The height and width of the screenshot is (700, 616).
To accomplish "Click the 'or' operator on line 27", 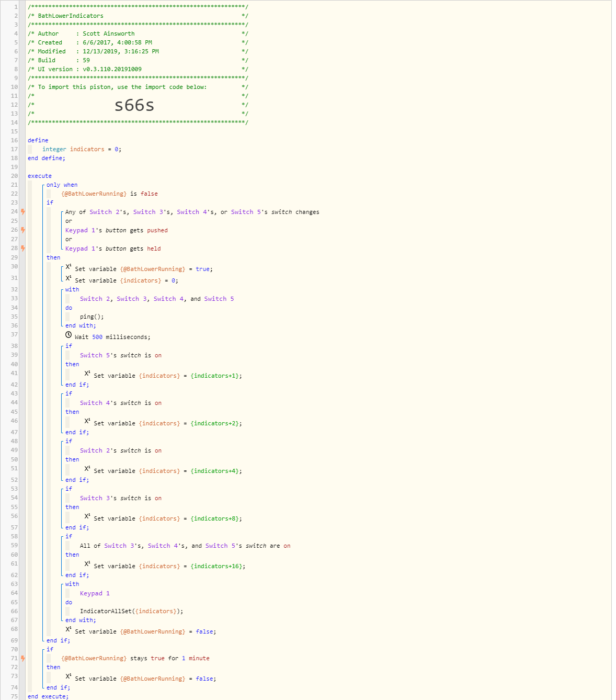I will tap(69, 239).
